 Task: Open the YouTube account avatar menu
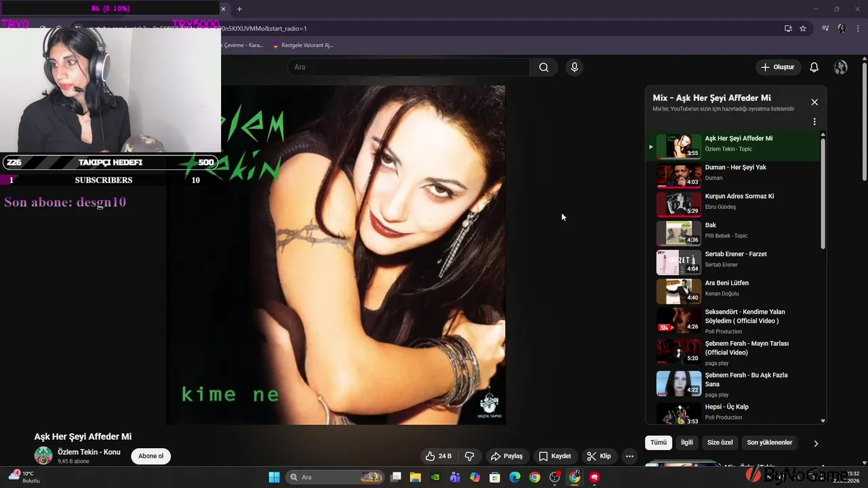click(841, 67)
